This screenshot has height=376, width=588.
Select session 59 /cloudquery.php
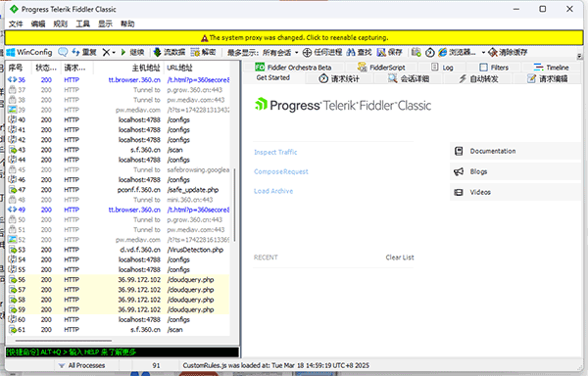pos(119,309)
